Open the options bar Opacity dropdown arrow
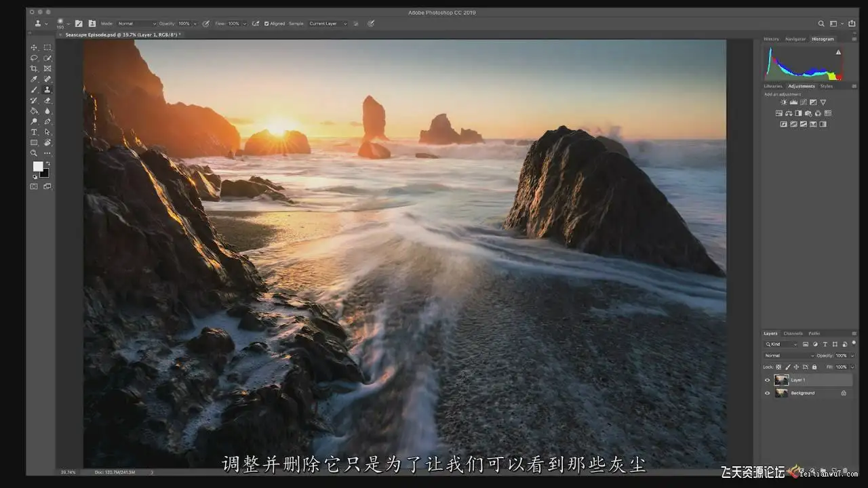Screen dimensions: 868x488 (195, 24)
